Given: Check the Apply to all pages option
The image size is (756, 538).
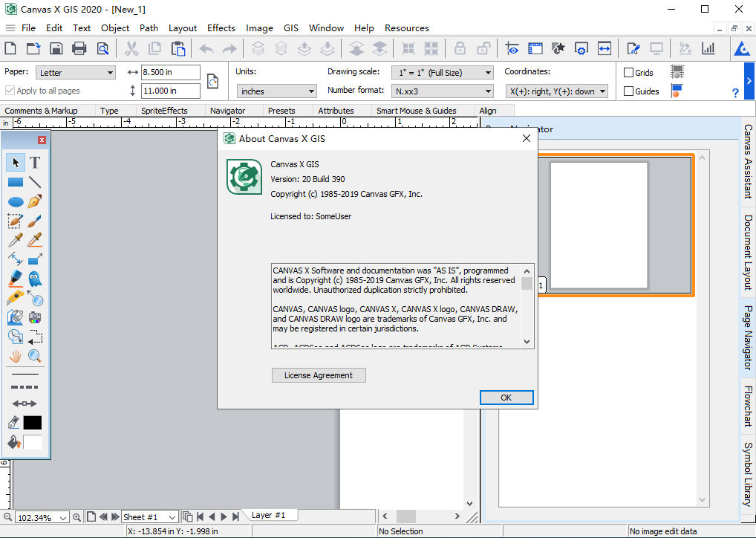Looking at the screenshot, I should pyautogui.click(x=10, y=91).
